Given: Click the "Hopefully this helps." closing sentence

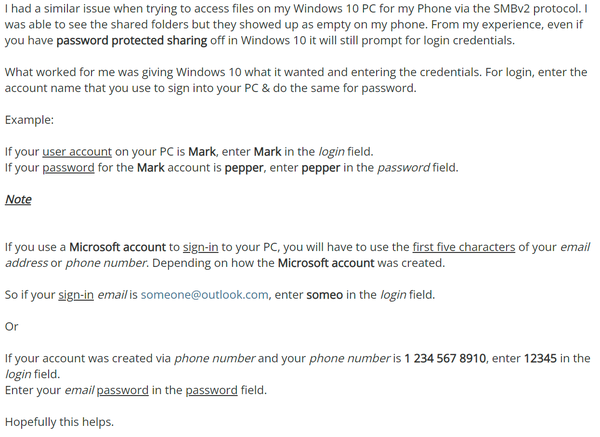Looking at the screenshot, I should (59, 422).
